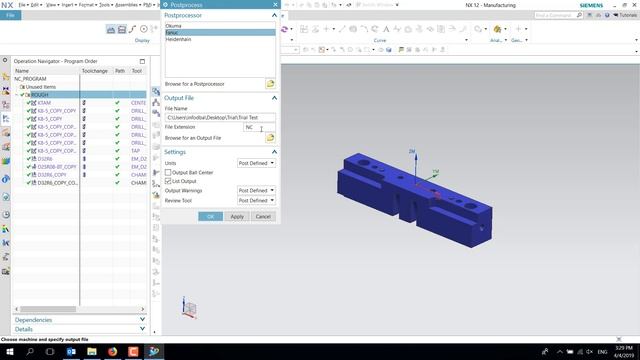The image size is (640, 360).
Task: Open the Assemblies menu
Action: pos(127,5)
